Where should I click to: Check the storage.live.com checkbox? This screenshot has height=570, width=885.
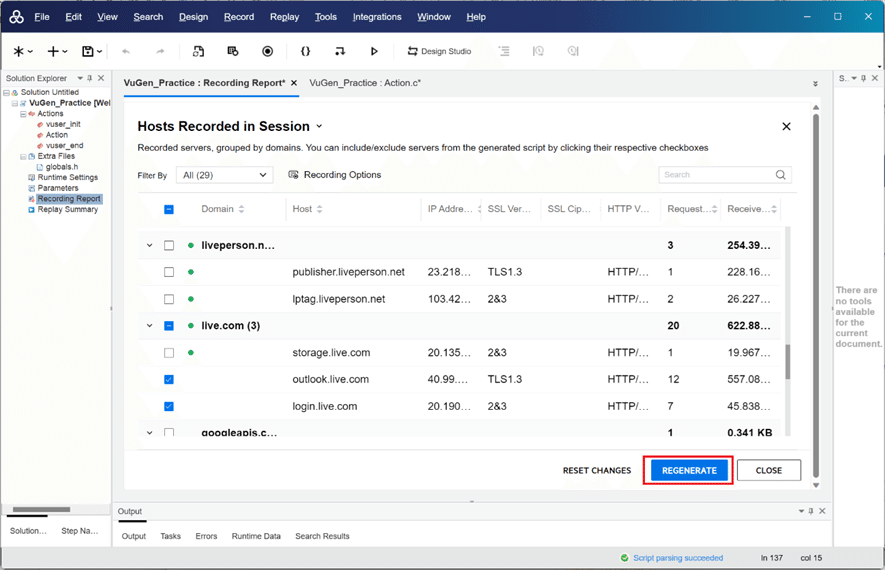pyautogui.click(x=169, y=353)
